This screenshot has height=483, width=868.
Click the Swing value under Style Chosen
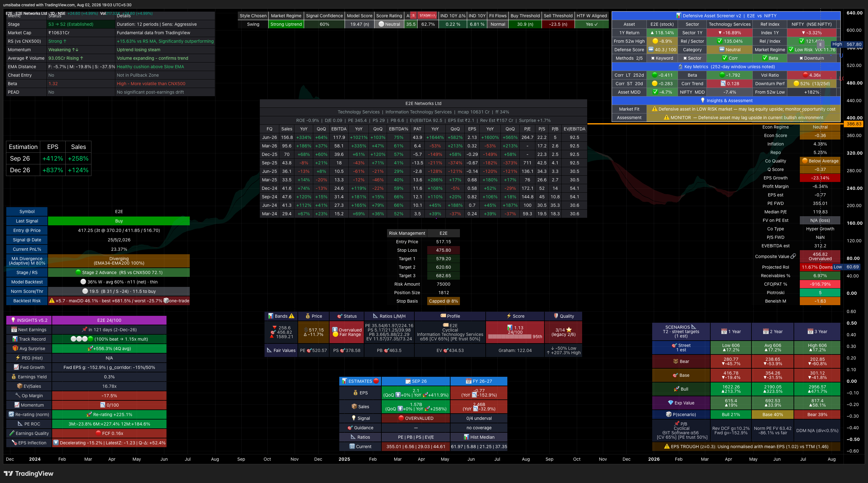tap(253, 24)
